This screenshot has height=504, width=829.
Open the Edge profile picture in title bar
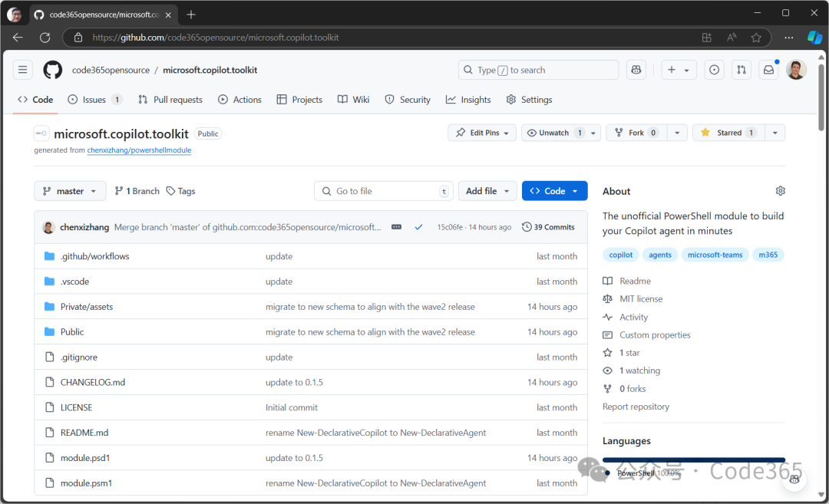pos(15,15)
